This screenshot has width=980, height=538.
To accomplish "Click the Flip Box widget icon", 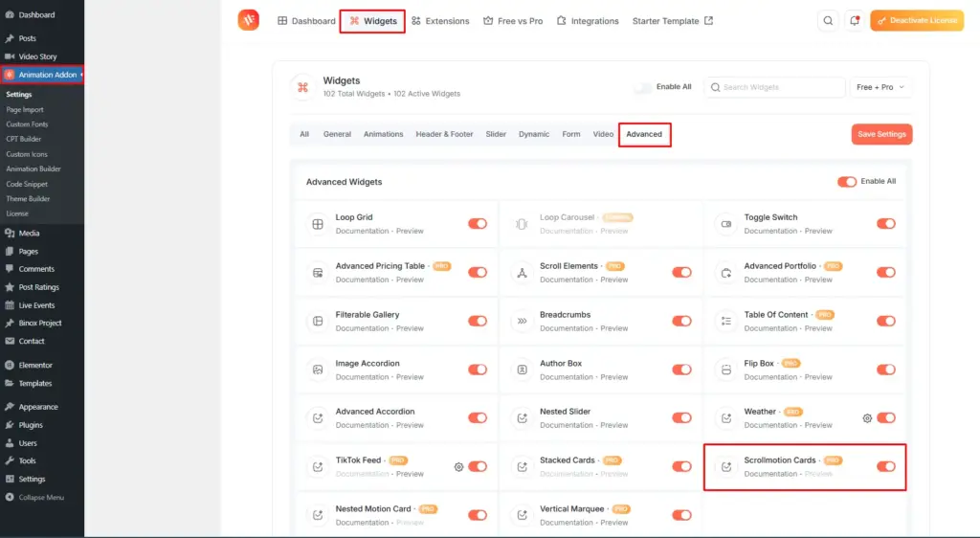I will click(x=725, y=370).
